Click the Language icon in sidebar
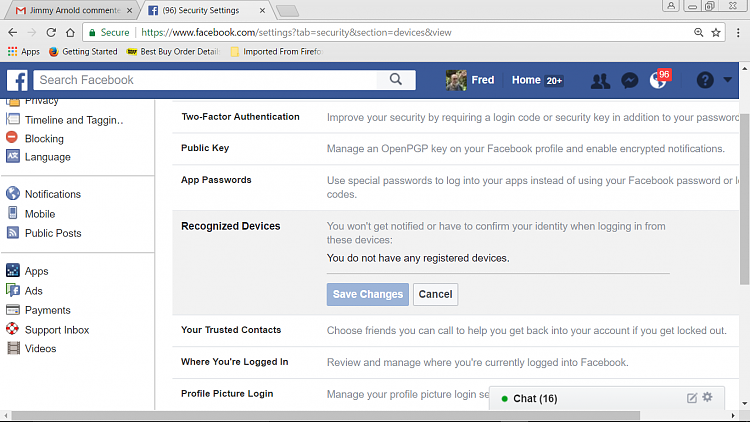The image size is (750, 422). [x=13, y=156]
